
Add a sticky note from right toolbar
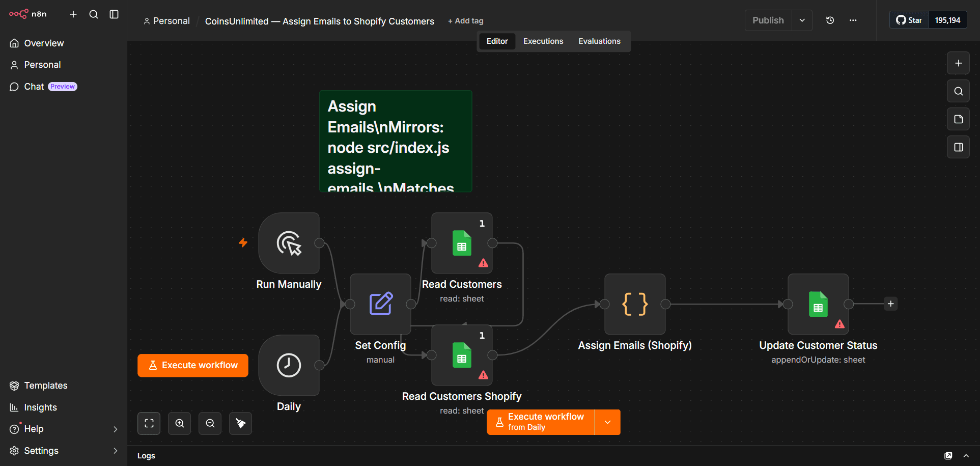(958, 119)
